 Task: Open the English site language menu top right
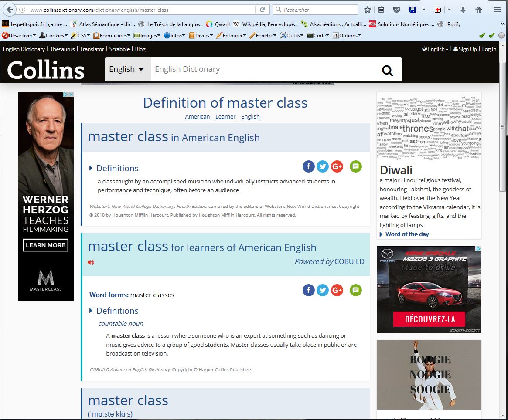point(435,49)
